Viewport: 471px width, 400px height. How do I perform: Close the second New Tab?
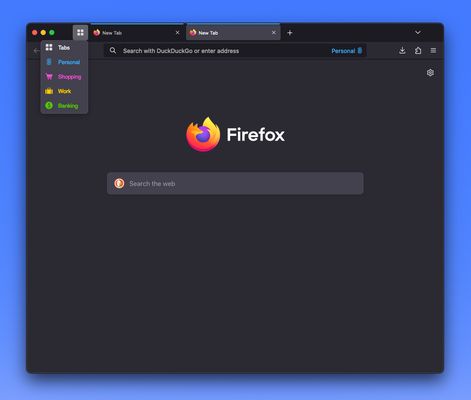click(x=274, y=33)
